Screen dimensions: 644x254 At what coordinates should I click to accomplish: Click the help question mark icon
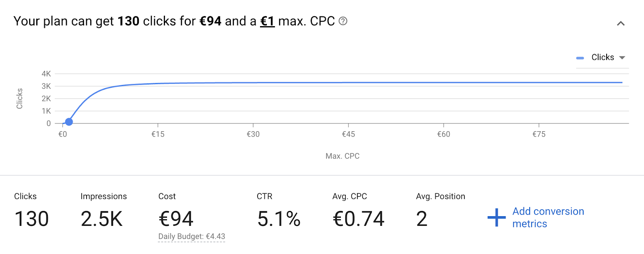[343, 21]
